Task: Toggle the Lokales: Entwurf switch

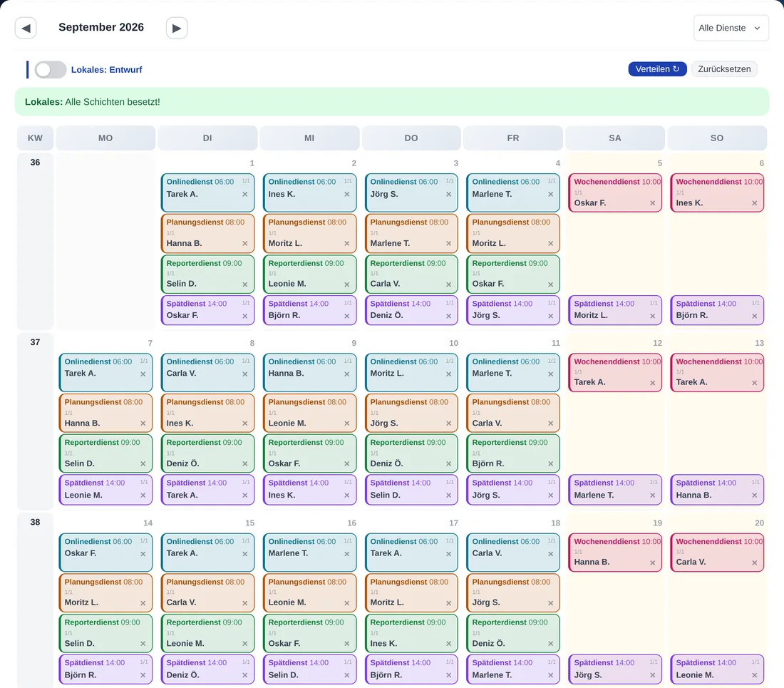Action: coord(50,69)
